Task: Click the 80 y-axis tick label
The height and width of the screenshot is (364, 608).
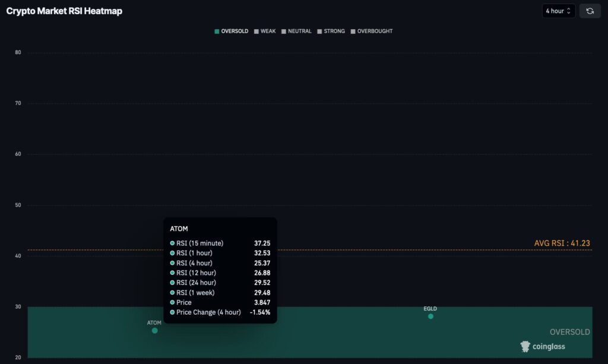Action: (18, 52)
